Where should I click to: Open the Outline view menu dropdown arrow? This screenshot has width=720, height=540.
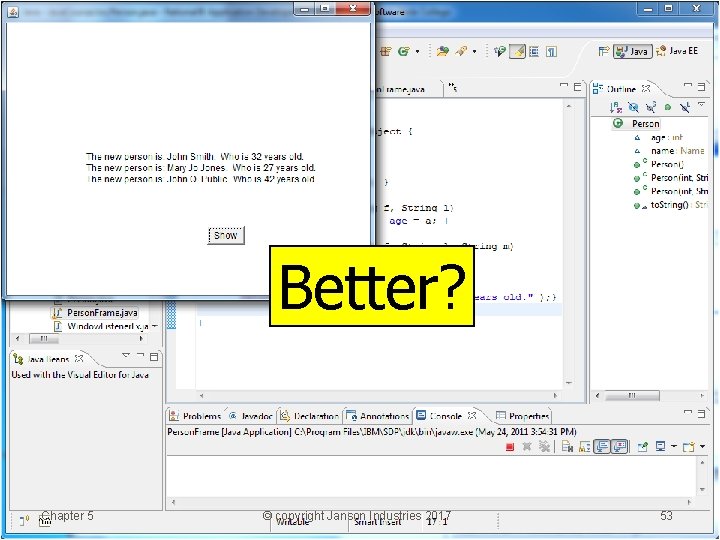701,105
